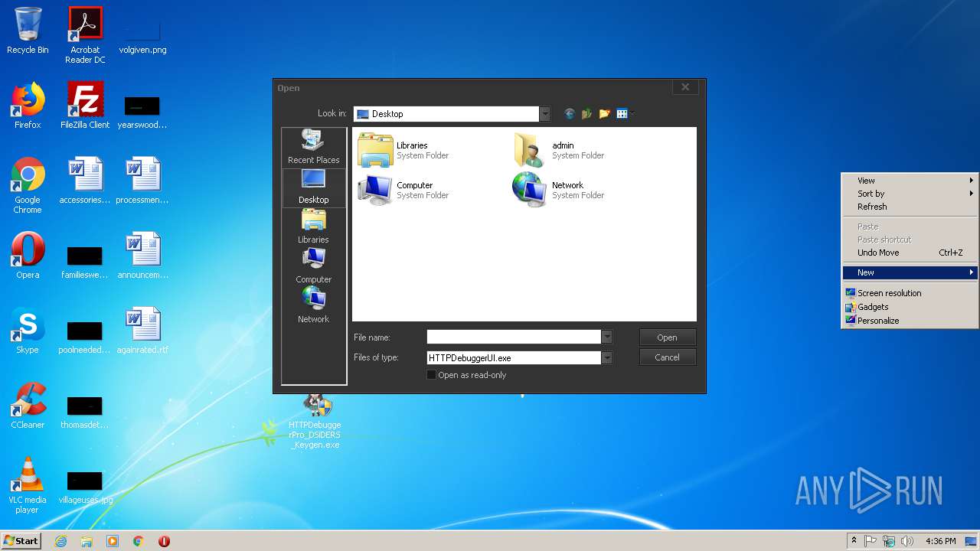Select the VLC media player shortcut
The image size is (980, 551).
coord(28,485)
